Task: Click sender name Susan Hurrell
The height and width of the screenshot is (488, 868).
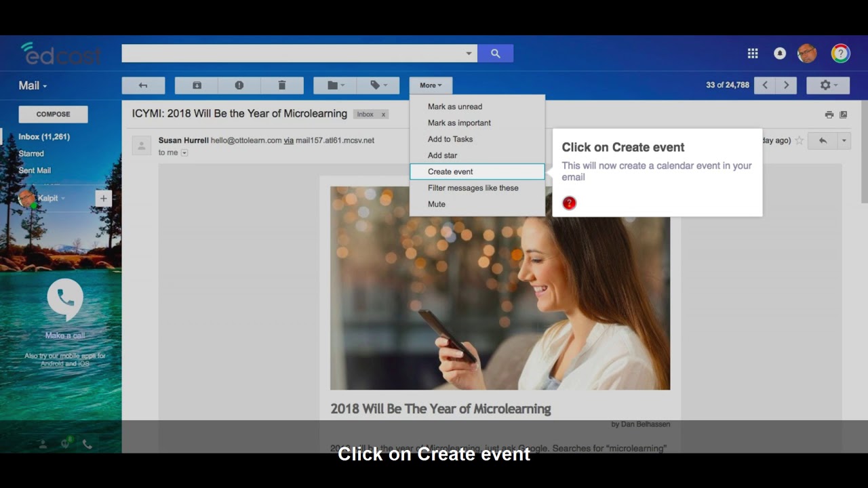Action: coord(183,140)
